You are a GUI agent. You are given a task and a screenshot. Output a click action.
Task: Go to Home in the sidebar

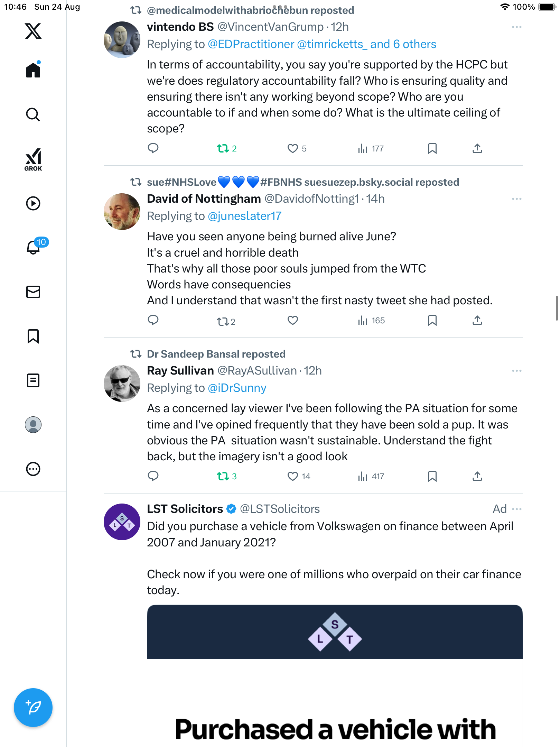tap(33, 70)
